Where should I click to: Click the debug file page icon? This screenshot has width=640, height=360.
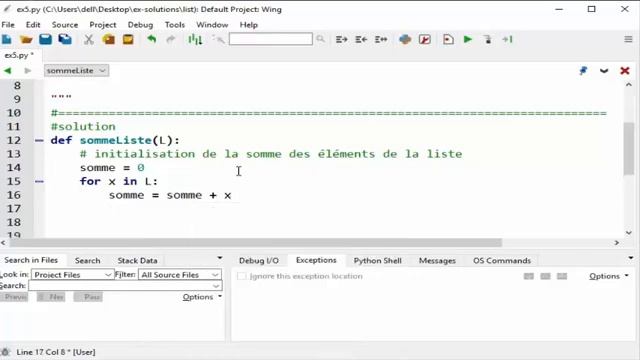pyautogui.click(x=448, y=39)
